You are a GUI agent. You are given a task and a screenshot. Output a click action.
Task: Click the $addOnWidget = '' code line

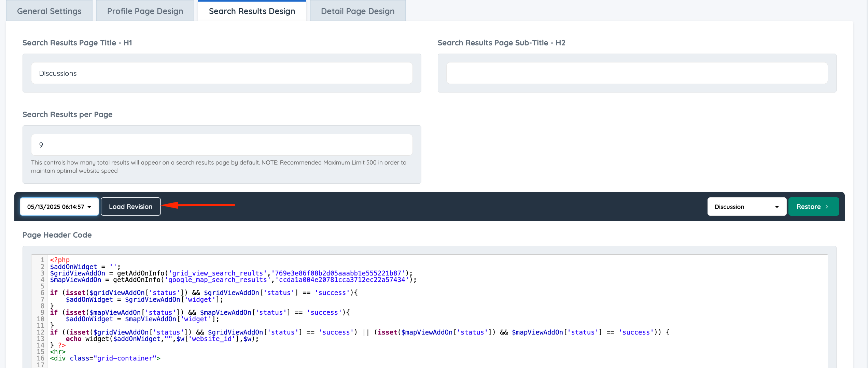click(85, 267)
